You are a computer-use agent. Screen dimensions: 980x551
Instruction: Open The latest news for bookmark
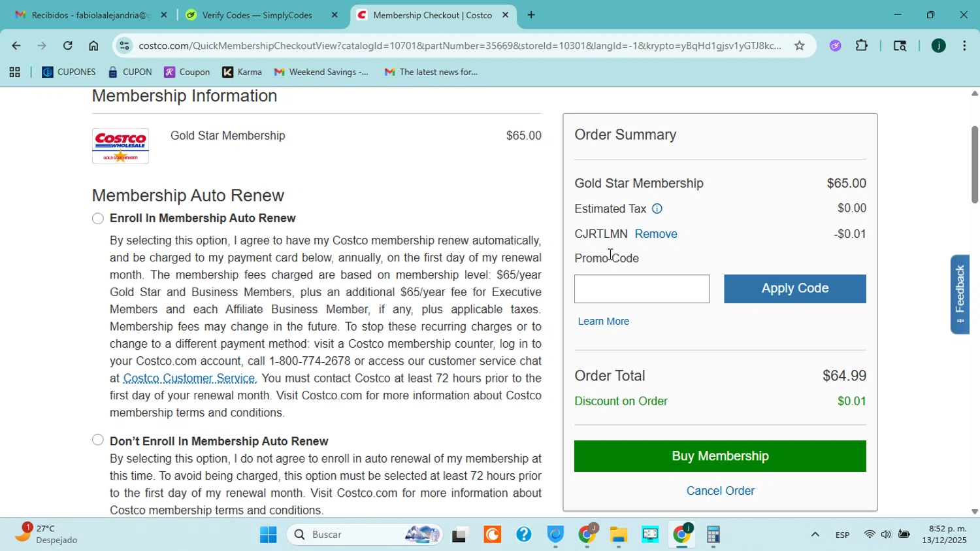pos(431,73)
